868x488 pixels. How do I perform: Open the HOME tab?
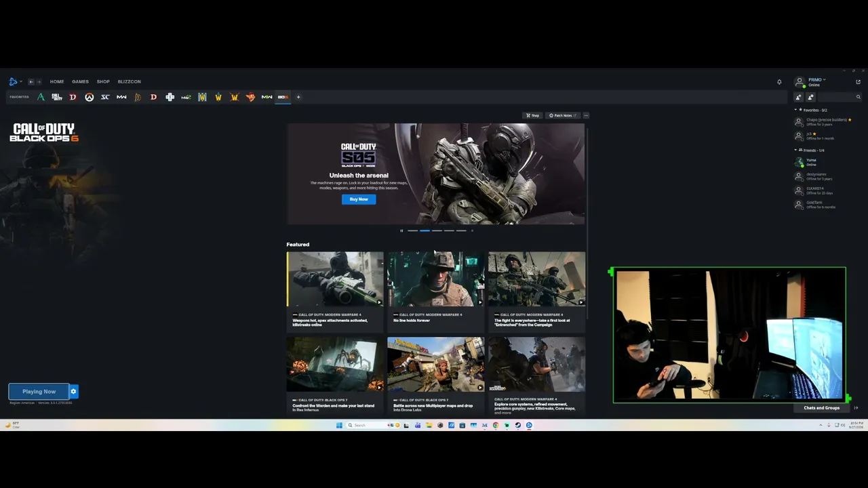pos(57,82)
